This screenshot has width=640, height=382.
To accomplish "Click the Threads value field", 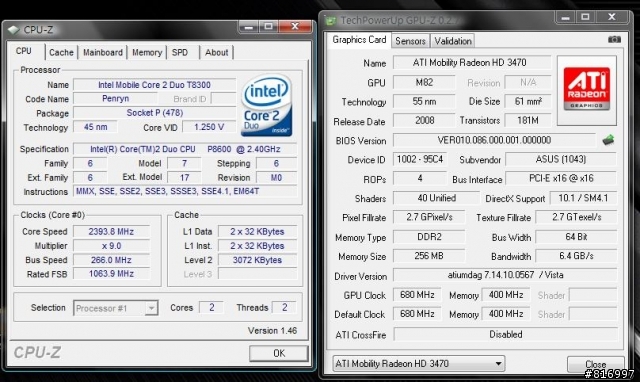I will 284,307.
